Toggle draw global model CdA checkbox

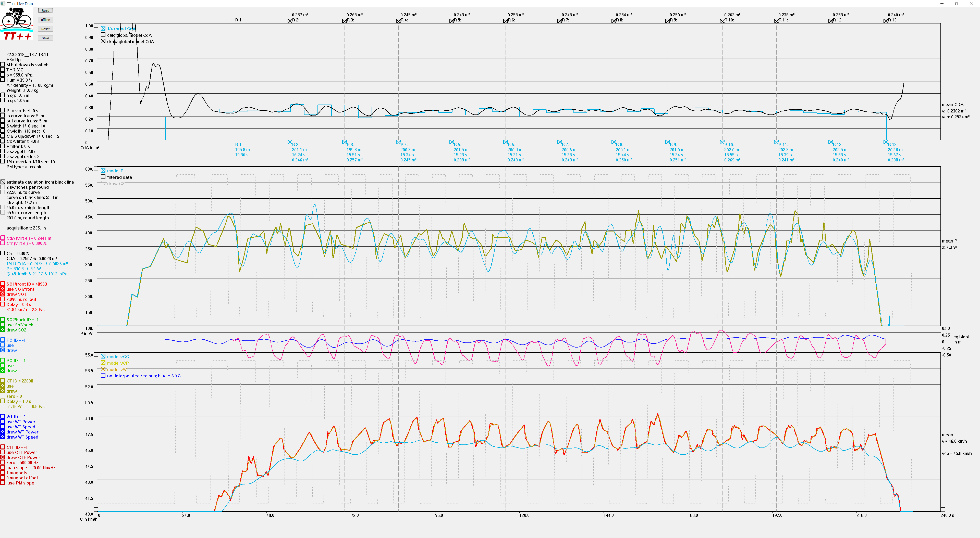pos(103,42)
